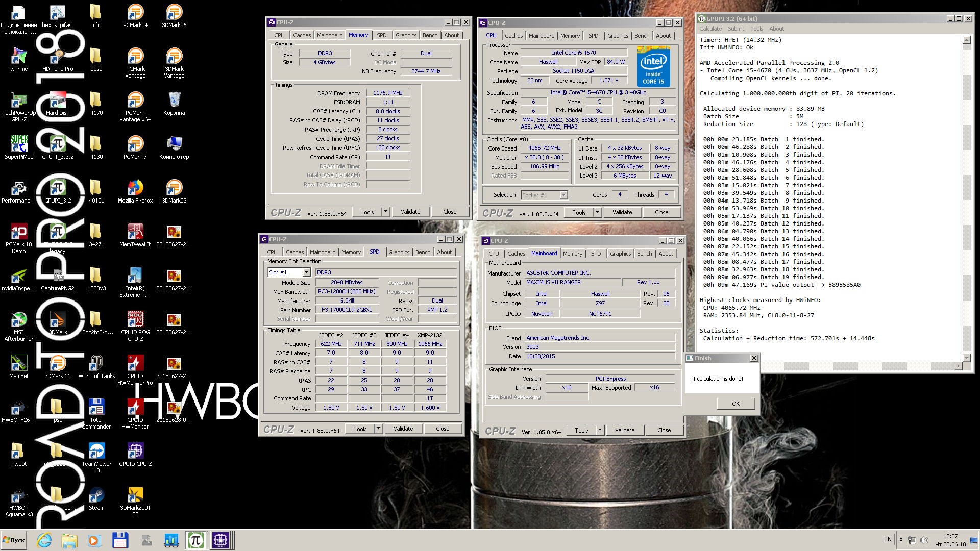Viewport: 980px width, 551px height.
Task: Show hidden tray icons arrow
Action: [901, 539]
